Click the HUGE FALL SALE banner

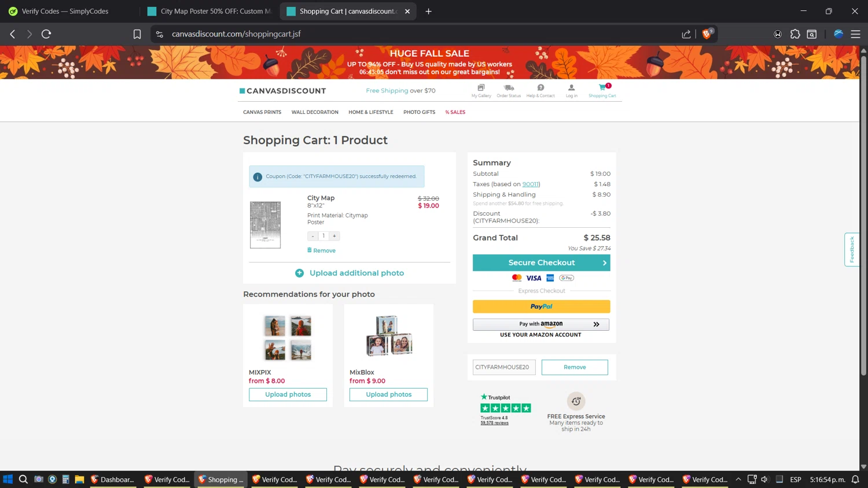[x=429, y=62]
